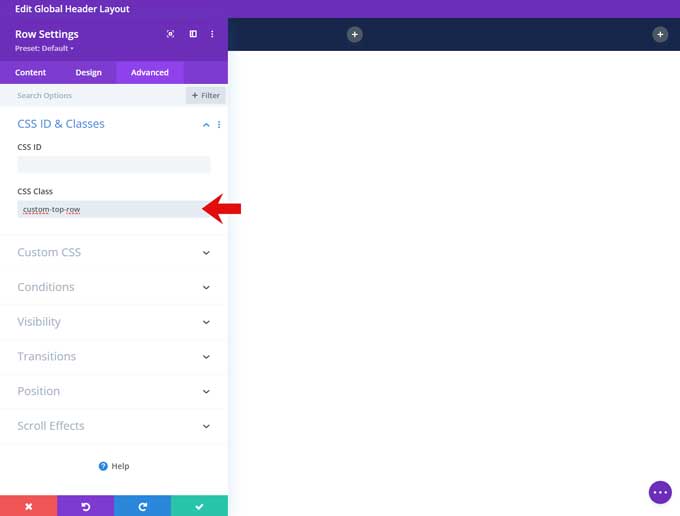Screen dimensions: 680x516
Task: Switch to the Design tab
Action: (x=88, y=72)
